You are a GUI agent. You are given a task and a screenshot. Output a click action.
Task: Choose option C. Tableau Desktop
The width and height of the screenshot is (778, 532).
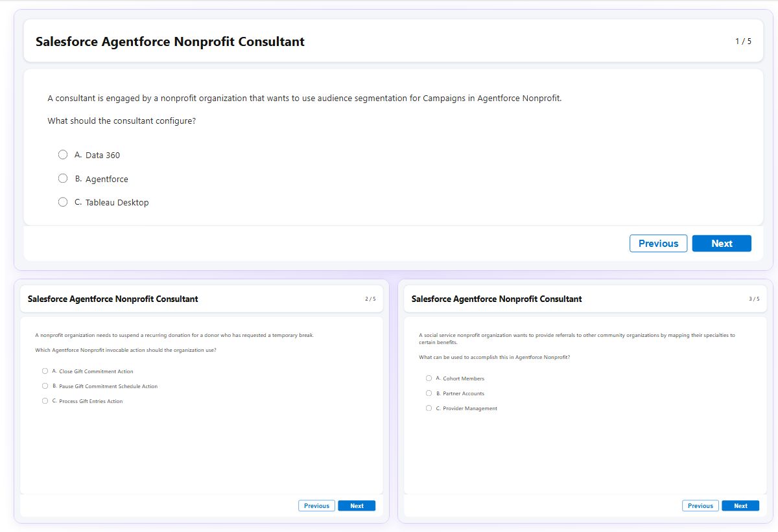click(63, 202)
